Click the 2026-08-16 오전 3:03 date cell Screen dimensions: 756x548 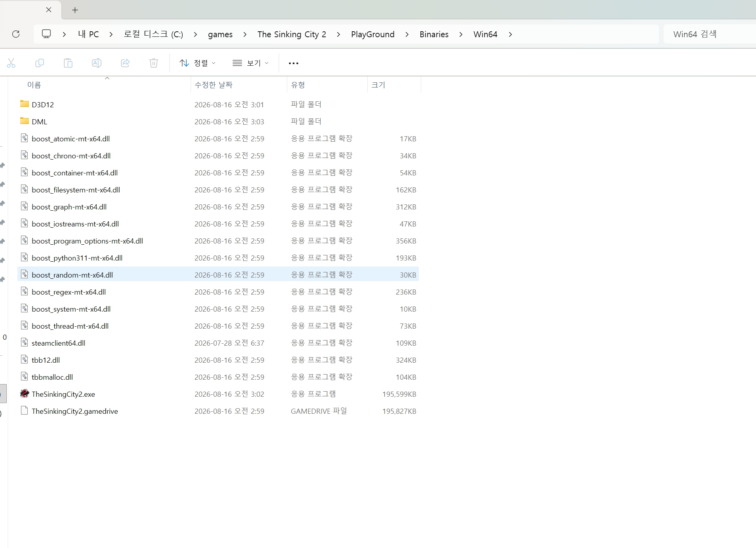[229, 122]
